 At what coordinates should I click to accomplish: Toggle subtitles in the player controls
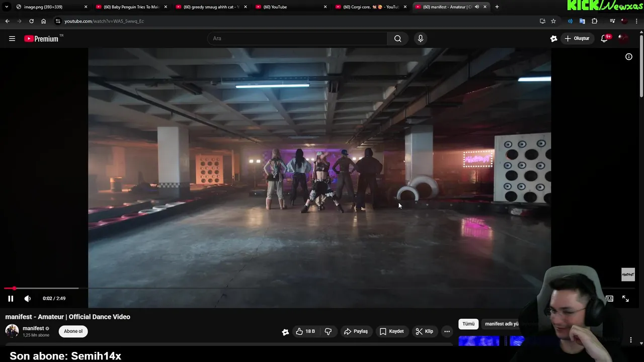click(609, 299)
